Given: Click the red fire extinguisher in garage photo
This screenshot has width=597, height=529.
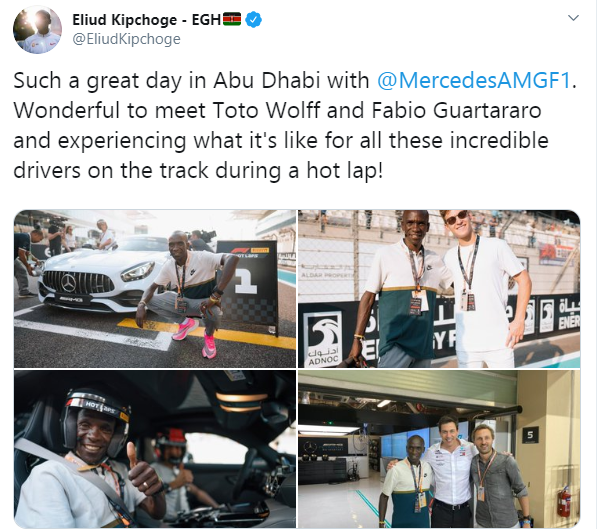Looking at the screenshot, I should pyautogui.click(x=564, y=502).
